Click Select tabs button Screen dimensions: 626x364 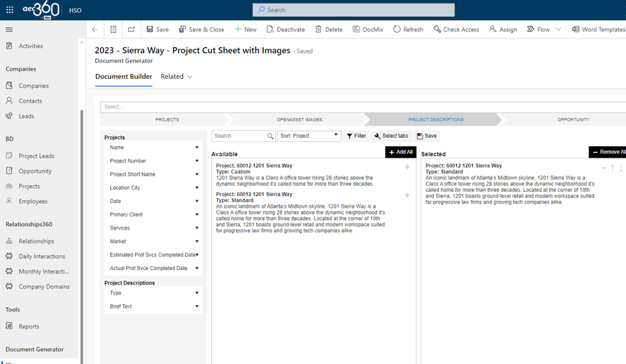392,136
